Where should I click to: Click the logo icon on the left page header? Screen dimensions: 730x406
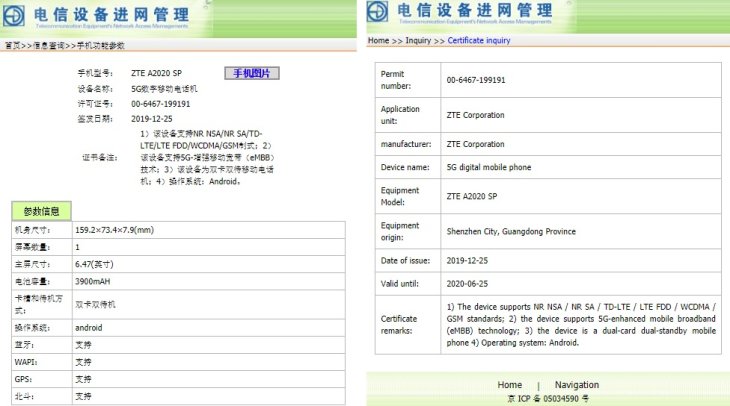(14, 15)
